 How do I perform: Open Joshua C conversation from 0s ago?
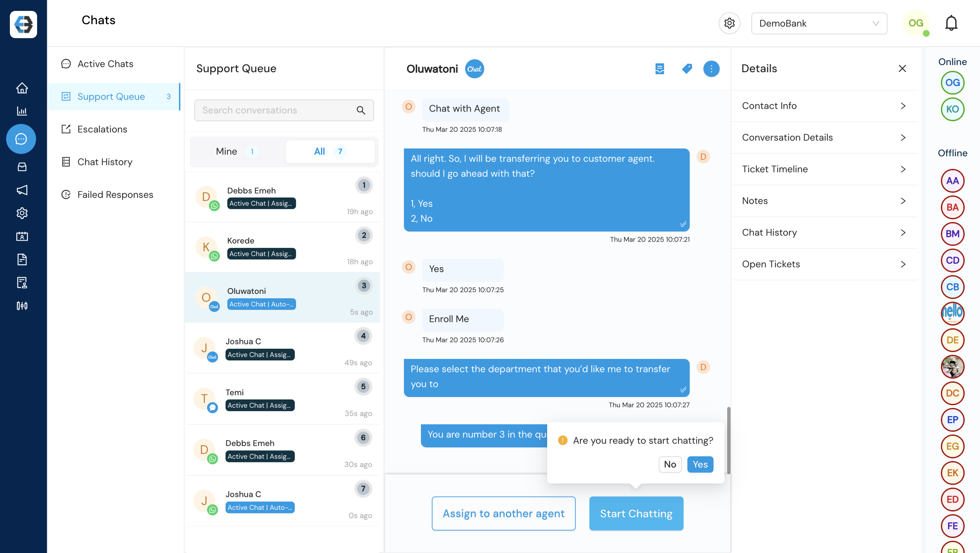(282, 501)
